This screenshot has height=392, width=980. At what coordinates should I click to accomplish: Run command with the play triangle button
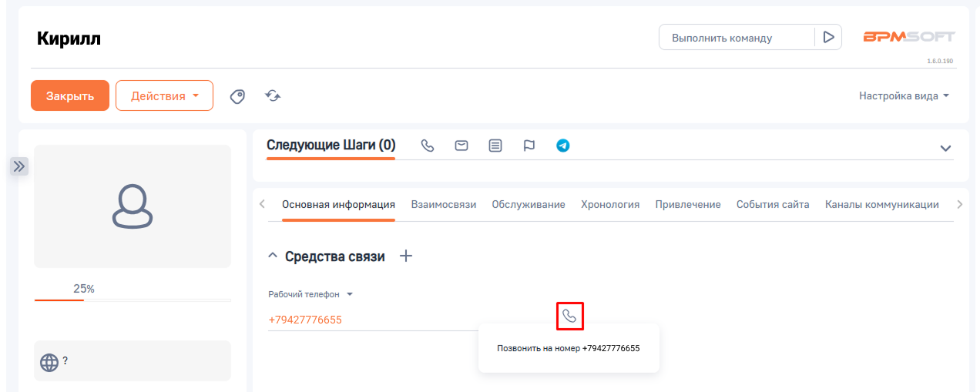point(828,37)
